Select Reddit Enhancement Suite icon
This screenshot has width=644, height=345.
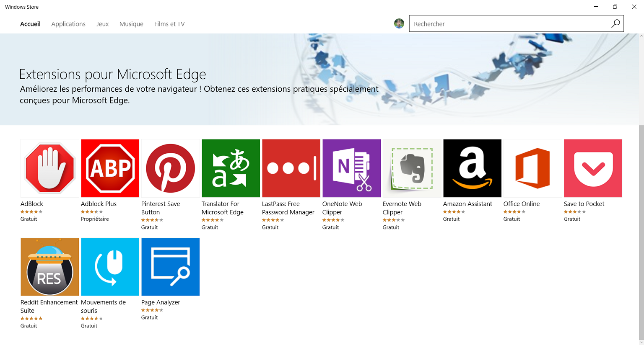click(x=50, y=267)
